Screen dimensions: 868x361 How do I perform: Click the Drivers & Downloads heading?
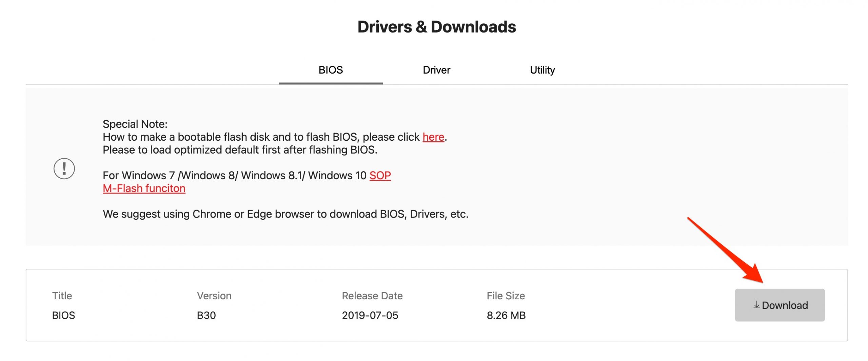437,27
